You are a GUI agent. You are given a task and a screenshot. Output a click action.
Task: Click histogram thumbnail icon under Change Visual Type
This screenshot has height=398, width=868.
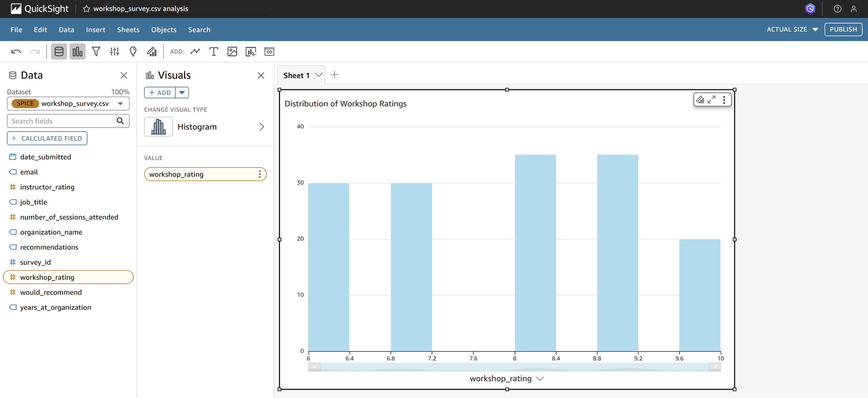(158, 127)
